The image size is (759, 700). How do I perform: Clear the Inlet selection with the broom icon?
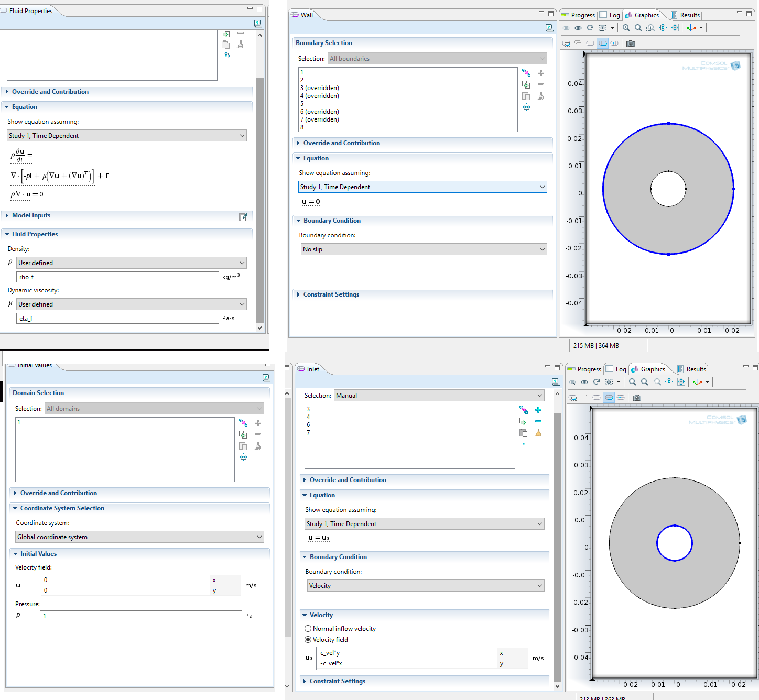(x=538, y=433)
